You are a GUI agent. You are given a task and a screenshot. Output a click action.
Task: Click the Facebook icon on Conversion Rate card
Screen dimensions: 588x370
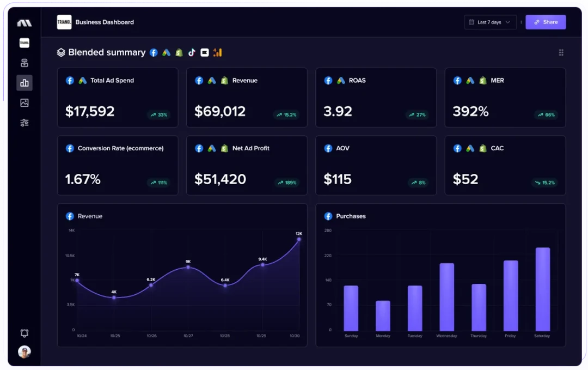tap(70, 148)
